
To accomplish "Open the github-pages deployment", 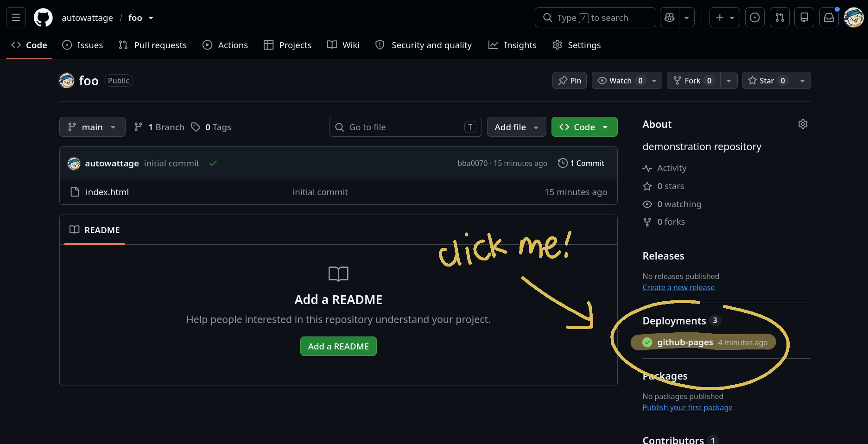I will pos(685,343).
